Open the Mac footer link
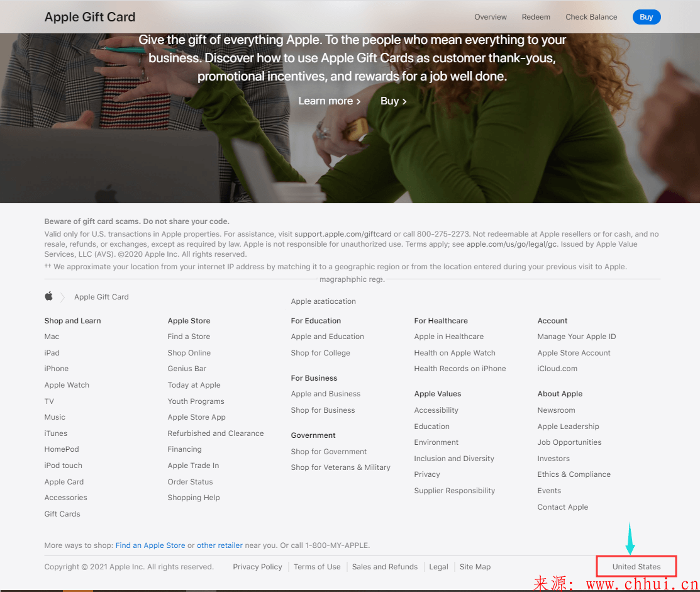The width and height of the screenshot is (700, 592). point(52,337)
